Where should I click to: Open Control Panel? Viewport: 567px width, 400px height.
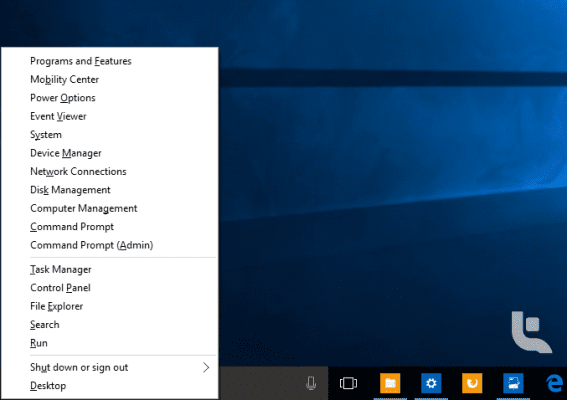(x=60, y=288)
